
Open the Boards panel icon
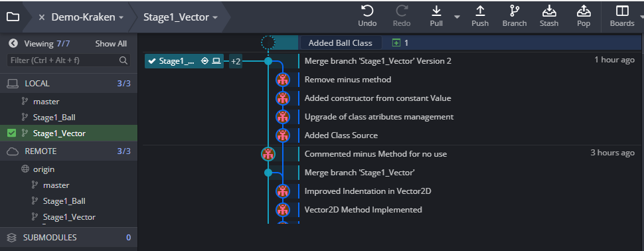[622, 11]
